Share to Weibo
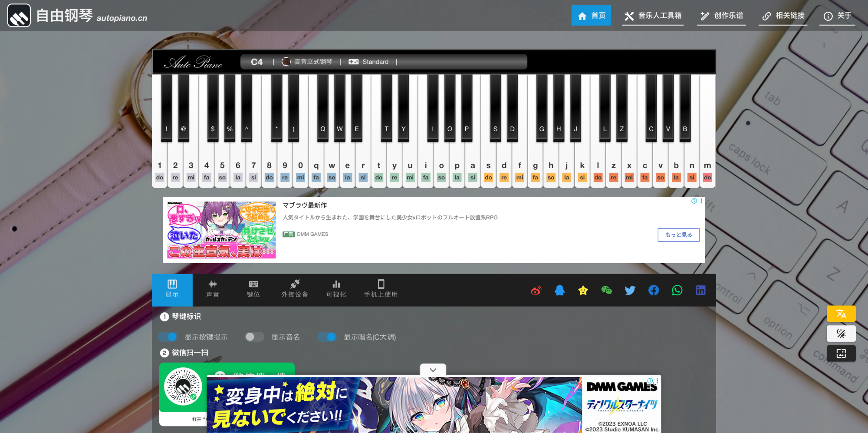 (536, 290)
